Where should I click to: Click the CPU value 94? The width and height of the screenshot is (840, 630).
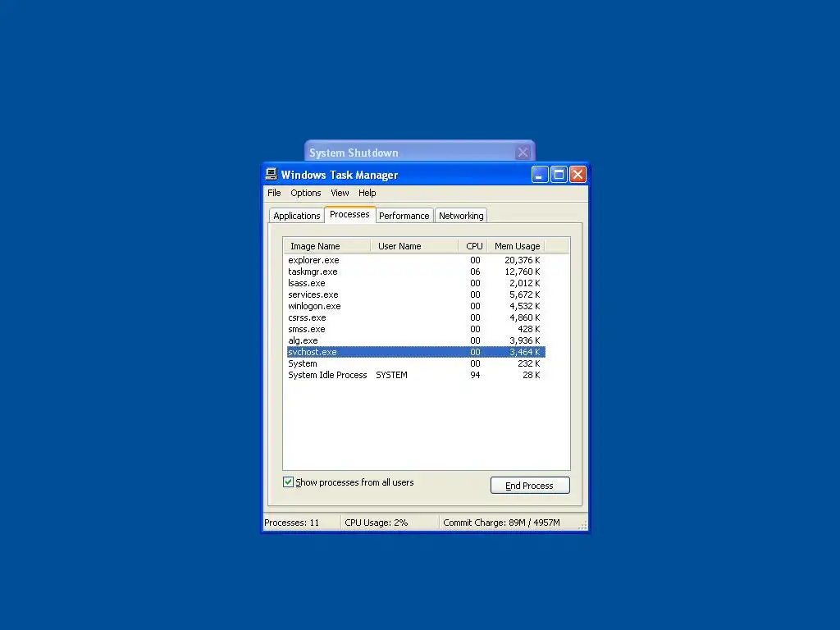[x=475, y=375]
